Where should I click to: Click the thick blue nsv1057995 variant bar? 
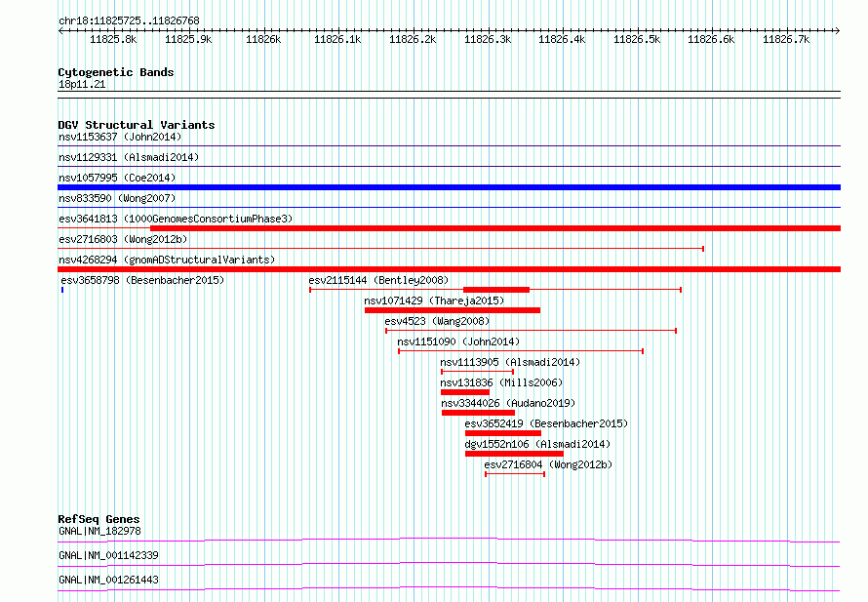click(449, 187)
